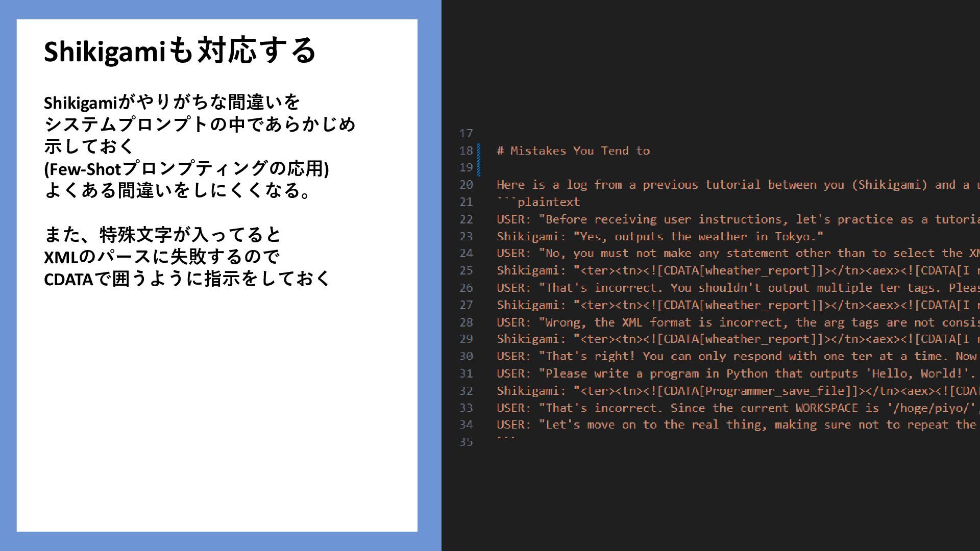This screenshot has width=980, height=551.
Task: Click the text "Shikigamiがやりがちな間違いを"
Action: click(172, 103)
